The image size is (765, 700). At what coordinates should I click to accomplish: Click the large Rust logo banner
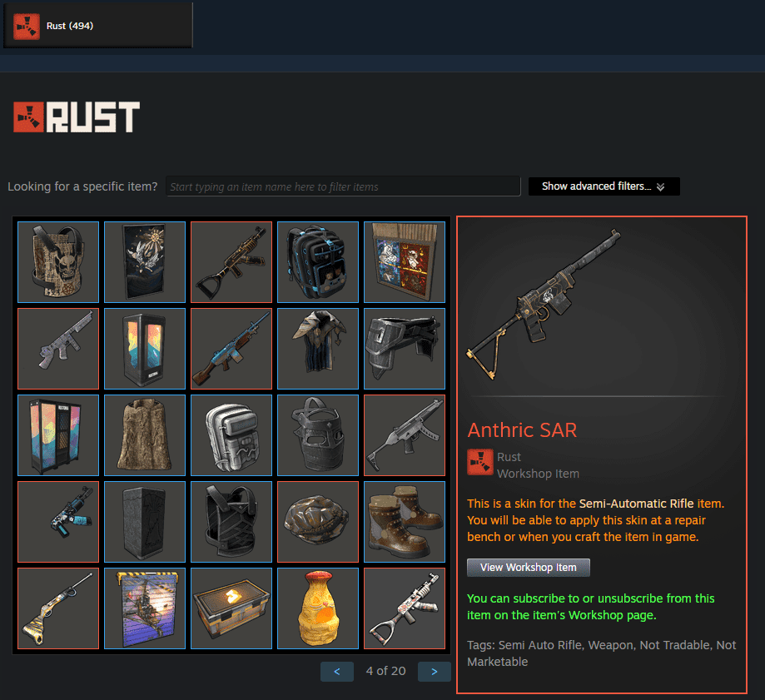coord(77,117)
